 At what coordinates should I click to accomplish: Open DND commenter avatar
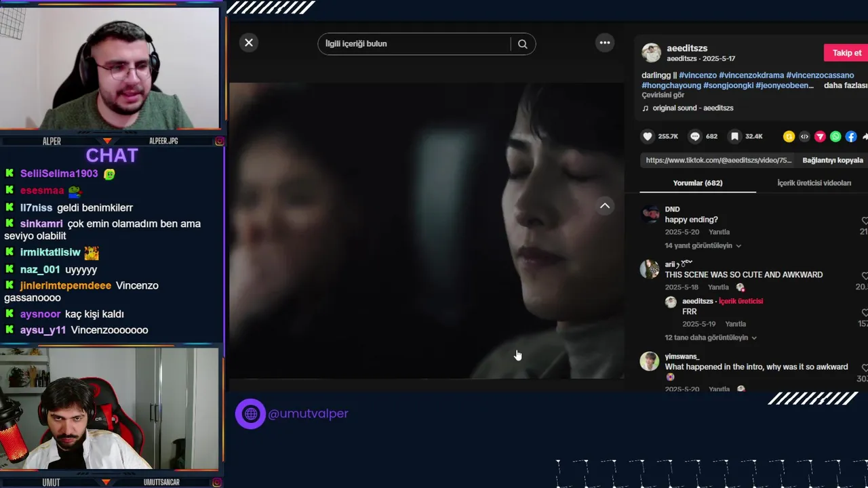click(x=650, y=215)
